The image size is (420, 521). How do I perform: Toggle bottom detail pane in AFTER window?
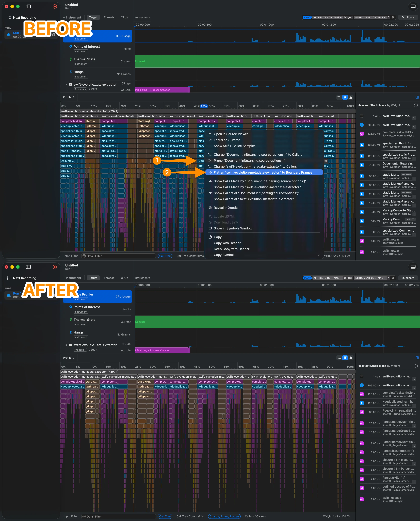pos(413,267)
